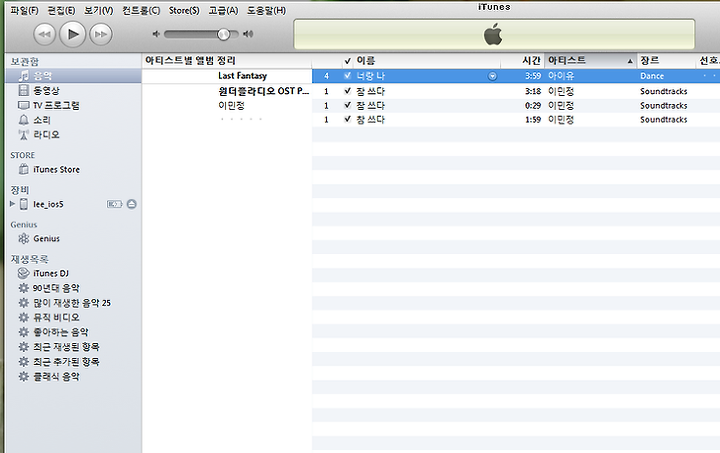This screenshot has height=453, width=720.
Task: Click the volume slider knob
Action: pyautogui.click(x=224, y=34)
